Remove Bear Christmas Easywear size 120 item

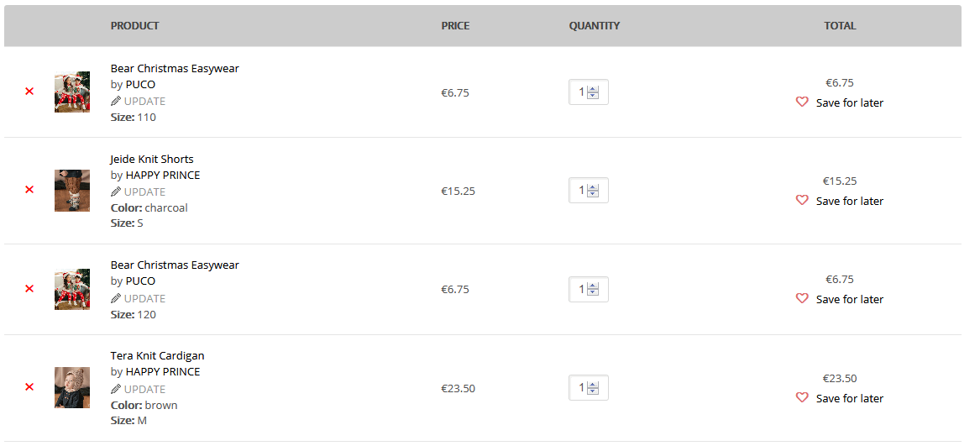(x=29, y=288)
